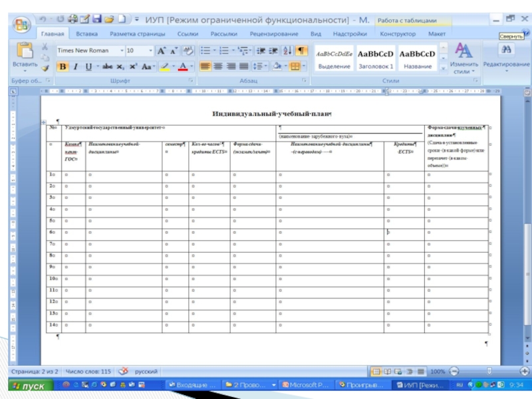The image size is (532, 399).
Task: Open the Times New Roman font dropdown
Action: 122,51
